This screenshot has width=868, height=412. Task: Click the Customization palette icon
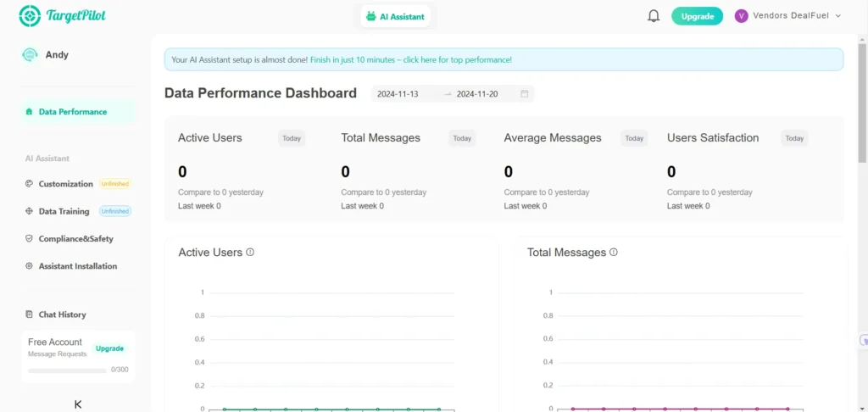coord(29,184)
